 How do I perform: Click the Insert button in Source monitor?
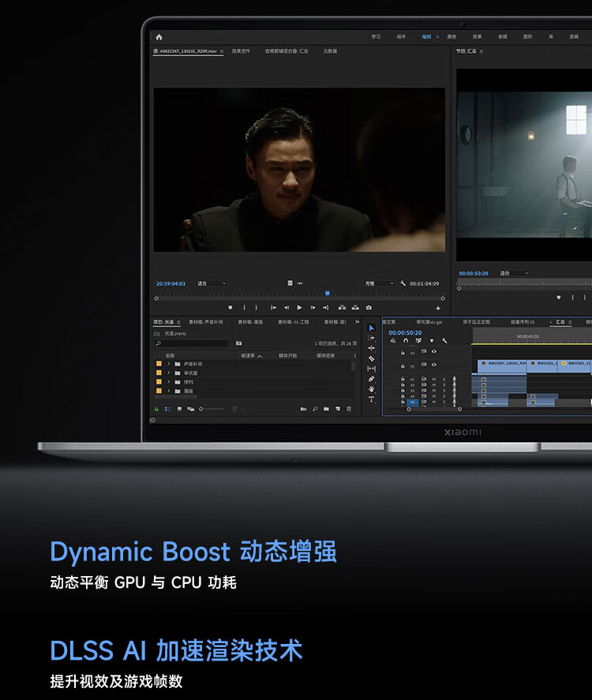pos(342,308)
